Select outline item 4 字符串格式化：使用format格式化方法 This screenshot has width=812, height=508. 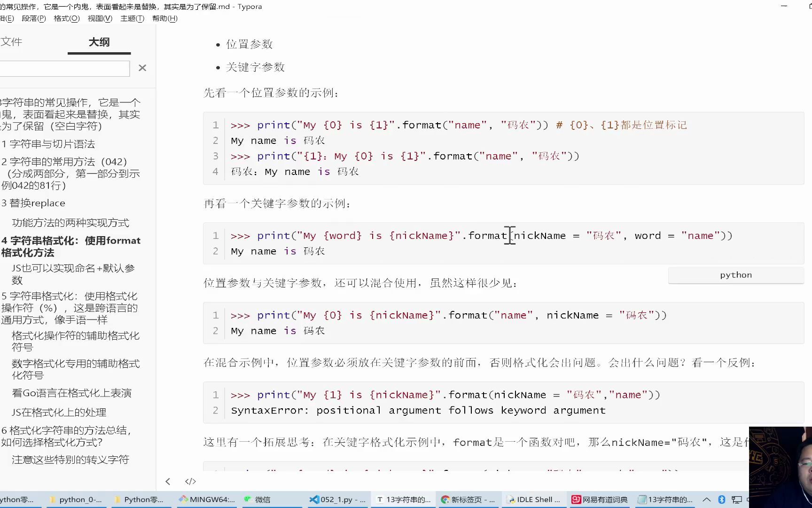tap(71, 246)
